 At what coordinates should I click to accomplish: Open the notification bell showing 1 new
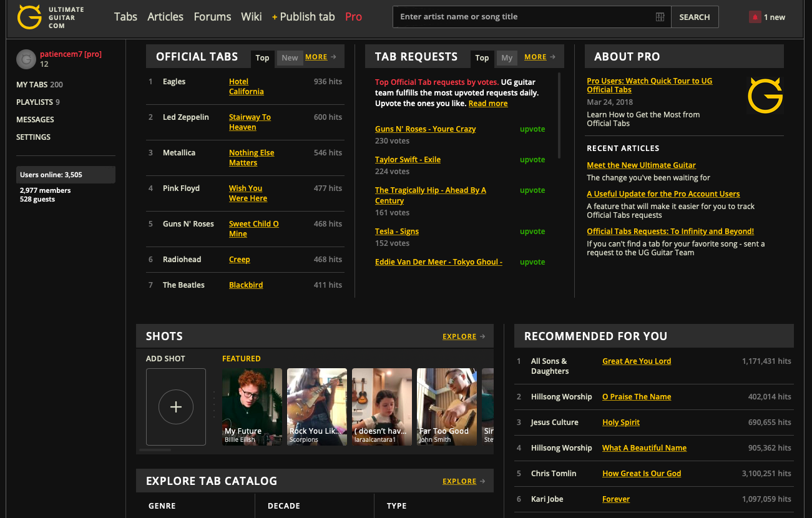[x=755, y=17]
